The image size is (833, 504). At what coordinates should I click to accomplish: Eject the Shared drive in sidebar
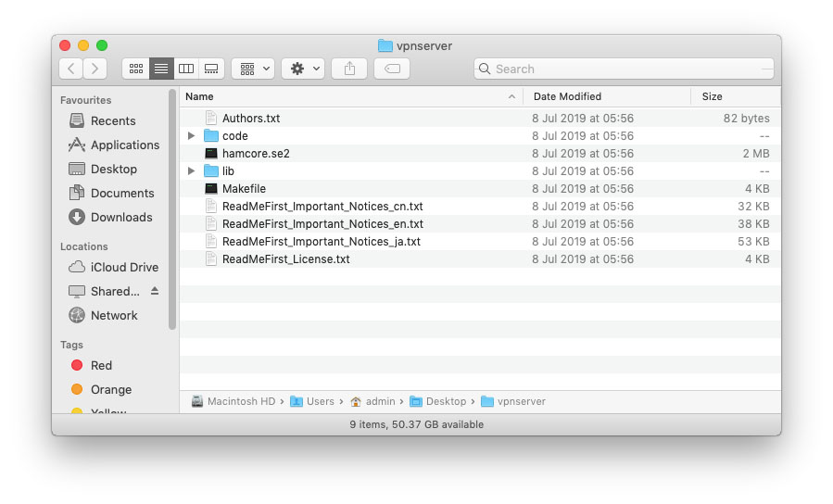pos(155,291)
